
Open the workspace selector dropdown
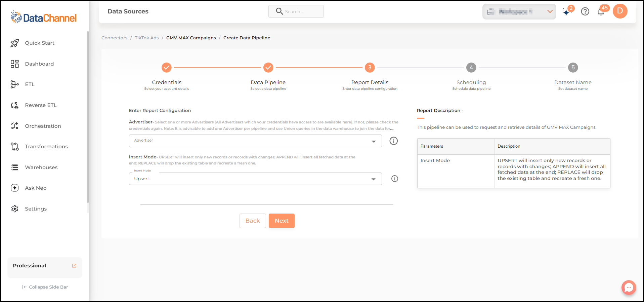519,12
